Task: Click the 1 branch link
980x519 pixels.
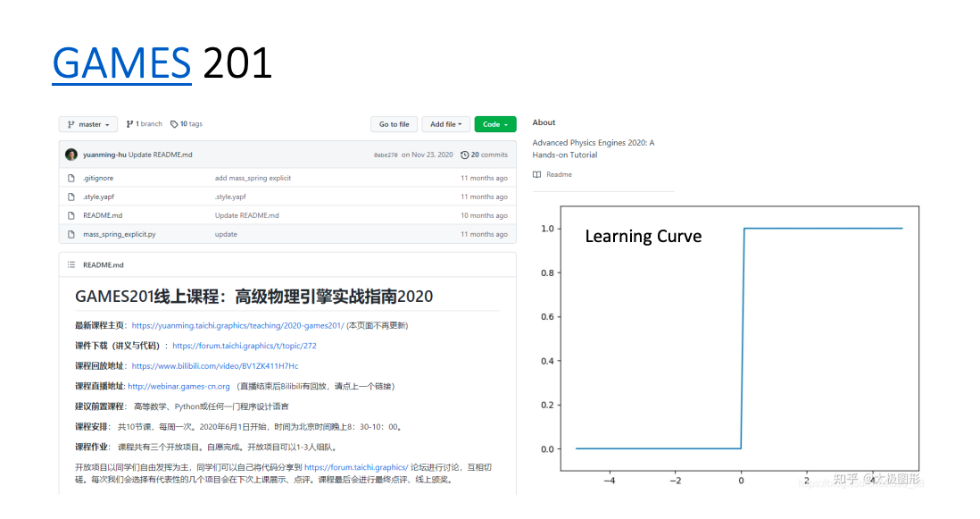Action: tap(144, 124)
